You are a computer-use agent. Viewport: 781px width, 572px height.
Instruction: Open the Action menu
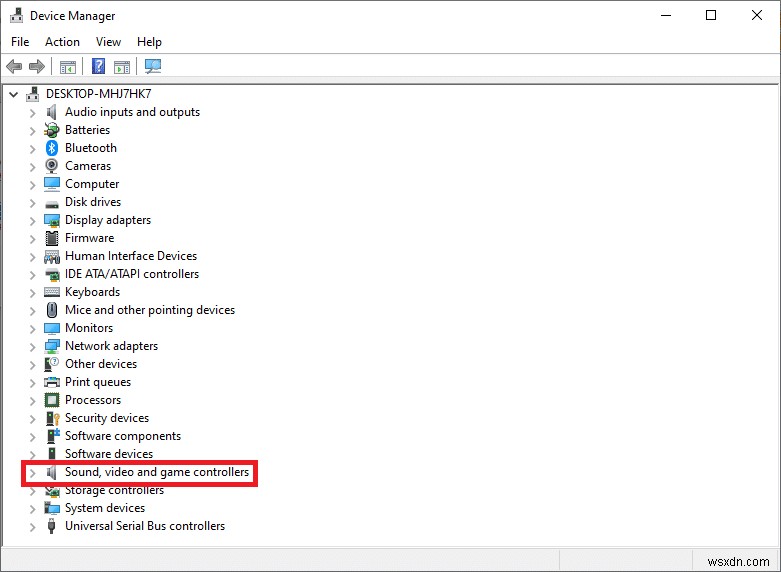point(62,42)
